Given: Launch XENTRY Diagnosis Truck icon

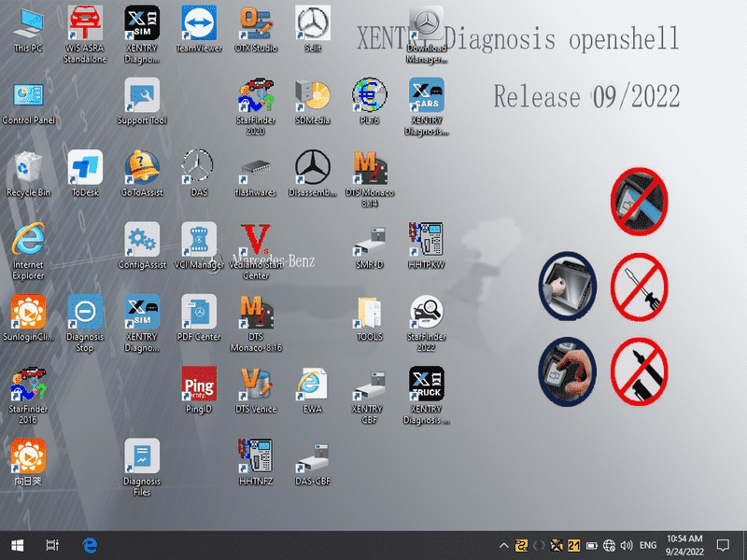Looking at the screenshot, I should click(x=427, y=396).
